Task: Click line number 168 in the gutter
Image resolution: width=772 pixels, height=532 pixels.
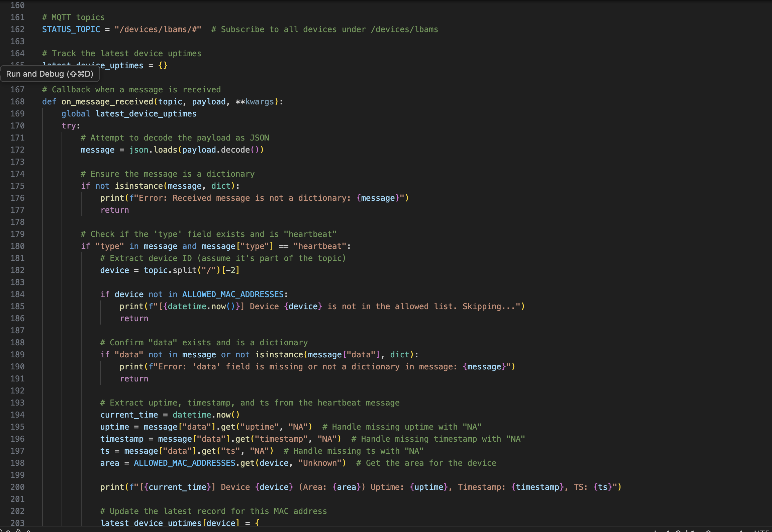Action: click(x=17, y=102)
